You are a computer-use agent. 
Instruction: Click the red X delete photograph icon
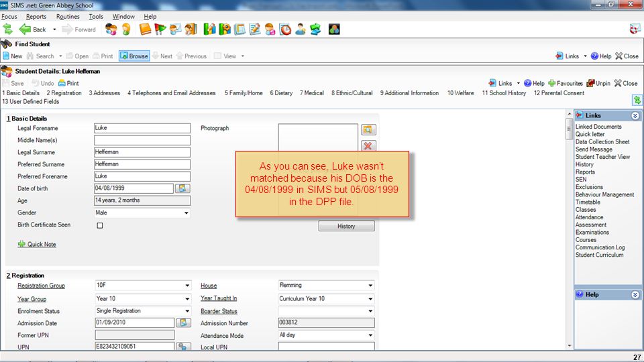pos(368,145)
